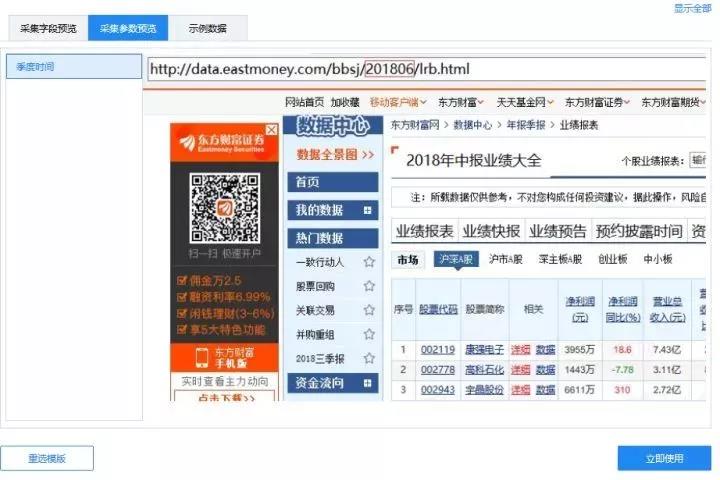The image size is (720, 480).
Task: Sort by 营业总收入(元) column header
Action: pos(667,309)
